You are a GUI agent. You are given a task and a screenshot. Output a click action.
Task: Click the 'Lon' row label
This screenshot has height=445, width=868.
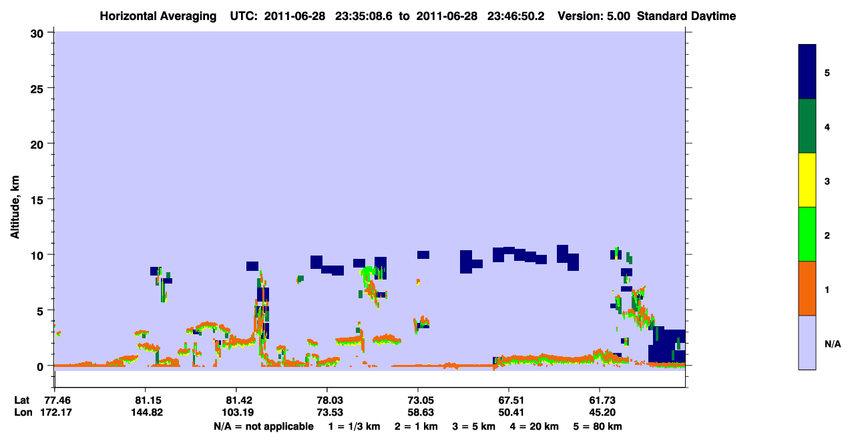[23, 412]
